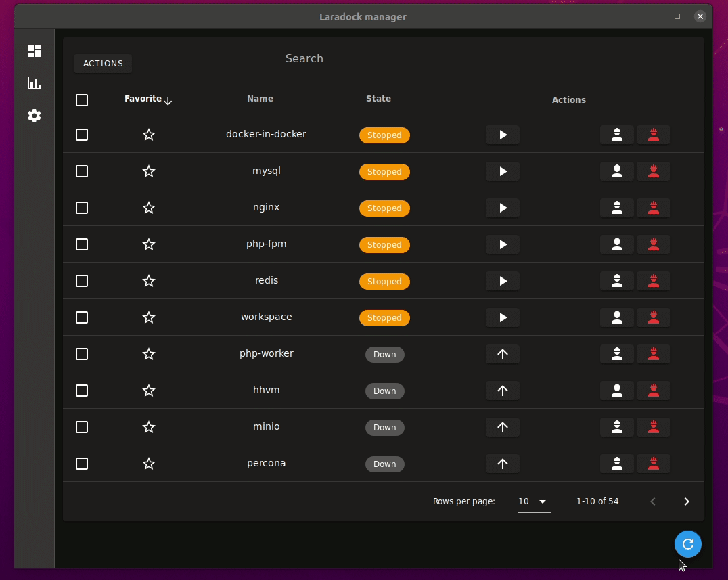Click white worker icon for nginx
728x580 pixels.
tap(617, 208)
